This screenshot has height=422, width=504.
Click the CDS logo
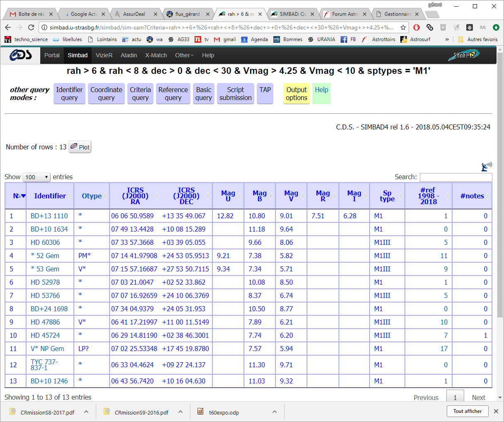[x=21, y=55]
